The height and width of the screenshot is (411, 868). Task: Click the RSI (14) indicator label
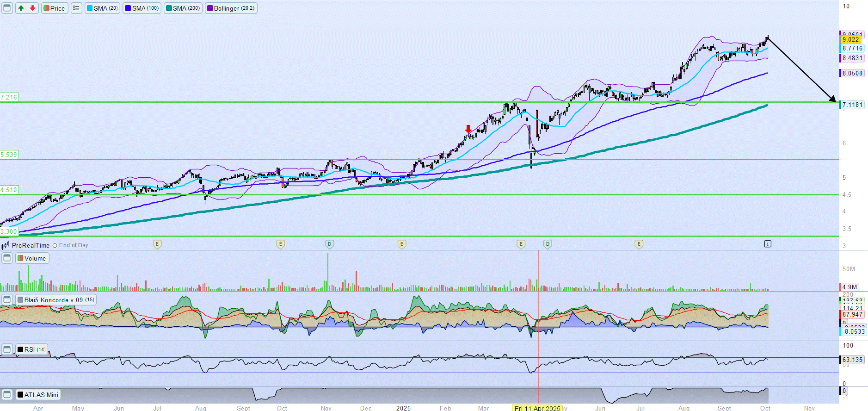[32, 349]
